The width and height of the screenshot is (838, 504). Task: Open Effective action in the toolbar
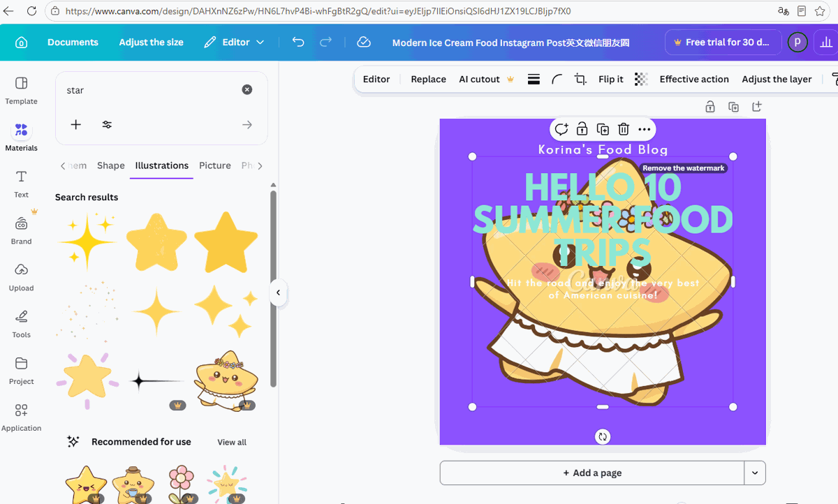pyautogui.click(x=694, y=79)
